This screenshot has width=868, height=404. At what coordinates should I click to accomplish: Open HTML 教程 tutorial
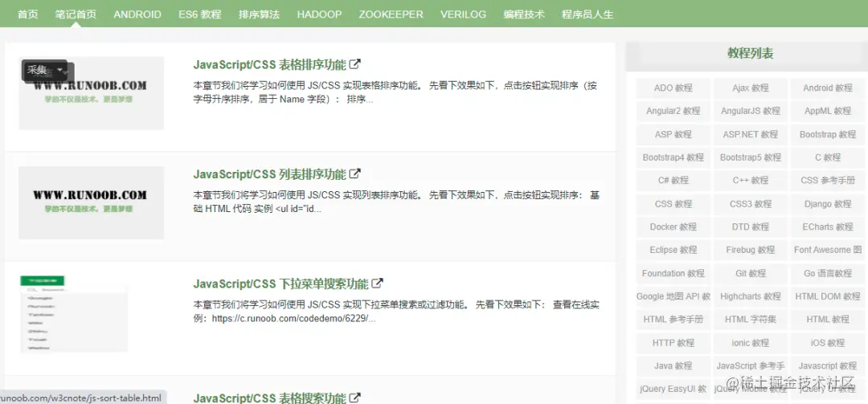(828, 320)
